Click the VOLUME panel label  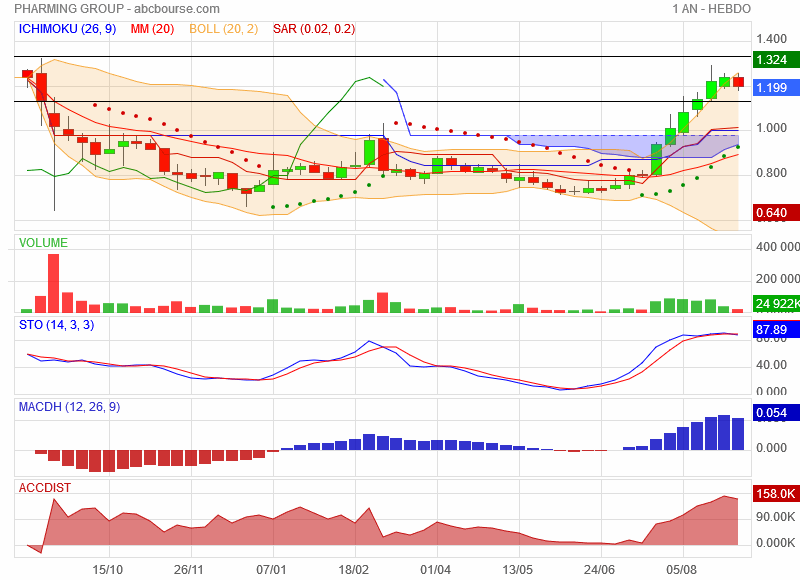(x=43, y=243)
